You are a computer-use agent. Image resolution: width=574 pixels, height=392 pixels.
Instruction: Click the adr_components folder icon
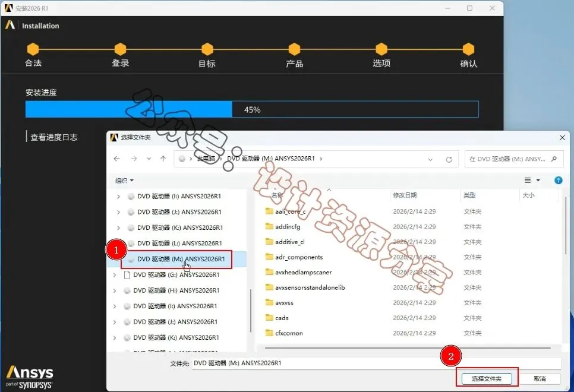269,257
